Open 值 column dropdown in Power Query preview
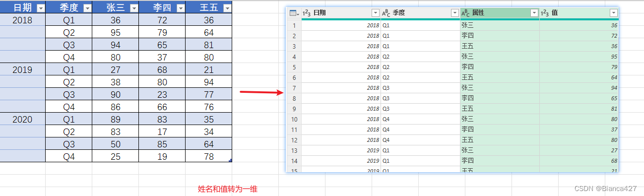Viewport: 644px width, 196px height. coord(614,13)
